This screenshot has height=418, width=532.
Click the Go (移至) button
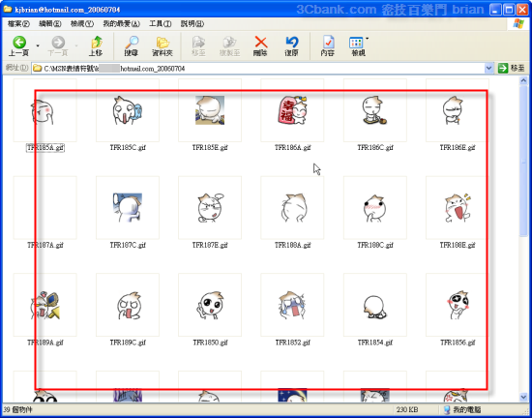coord(512,68)
